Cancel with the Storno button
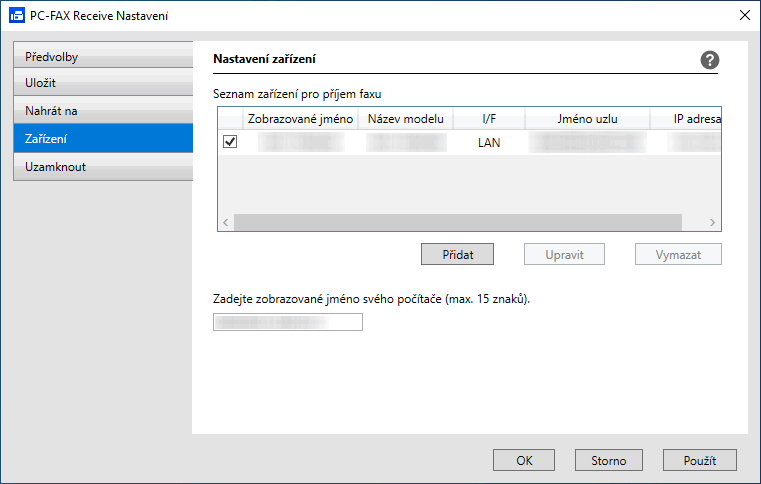This screenshot has height=484, width=761. point(609,460)
